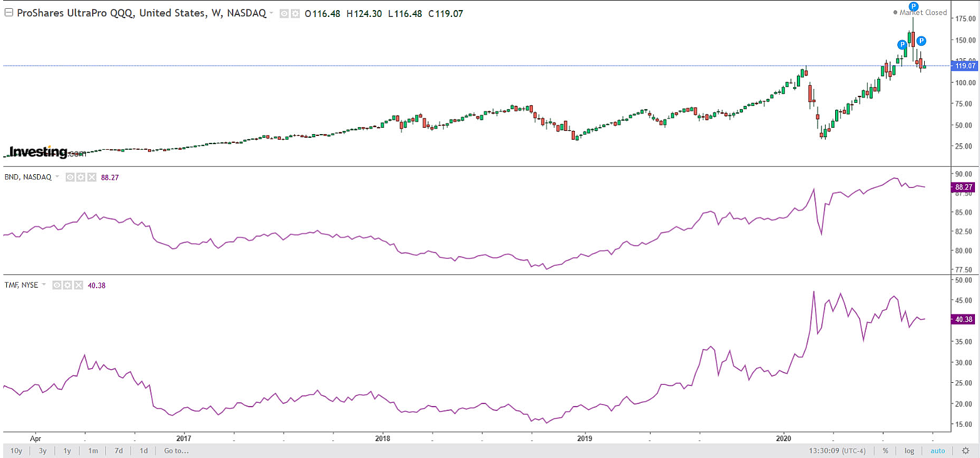Open dropdown arrow next to BND, NASDAQ

[x=57, y=177]
